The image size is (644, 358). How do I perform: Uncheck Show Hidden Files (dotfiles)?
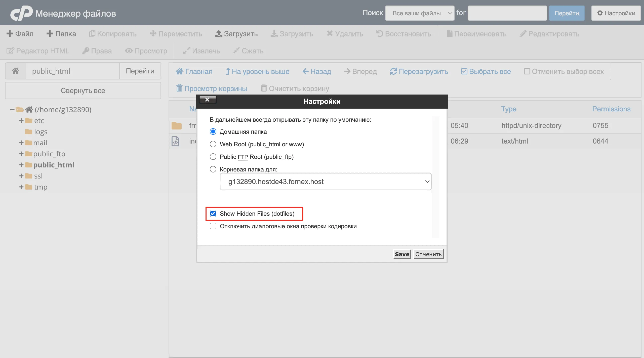pyautogui.click(x=213, y=214)
